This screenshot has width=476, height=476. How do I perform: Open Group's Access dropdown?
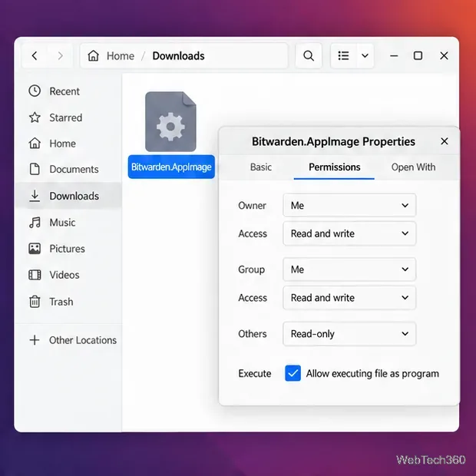(x=349, y=298)
